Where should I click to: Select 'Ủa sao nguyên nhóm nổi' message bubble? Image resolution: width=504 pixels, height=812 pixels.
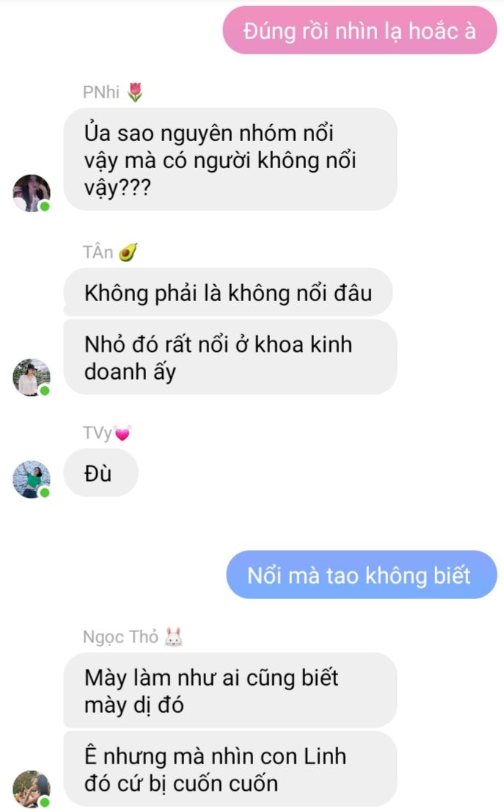tap(230, 159)
